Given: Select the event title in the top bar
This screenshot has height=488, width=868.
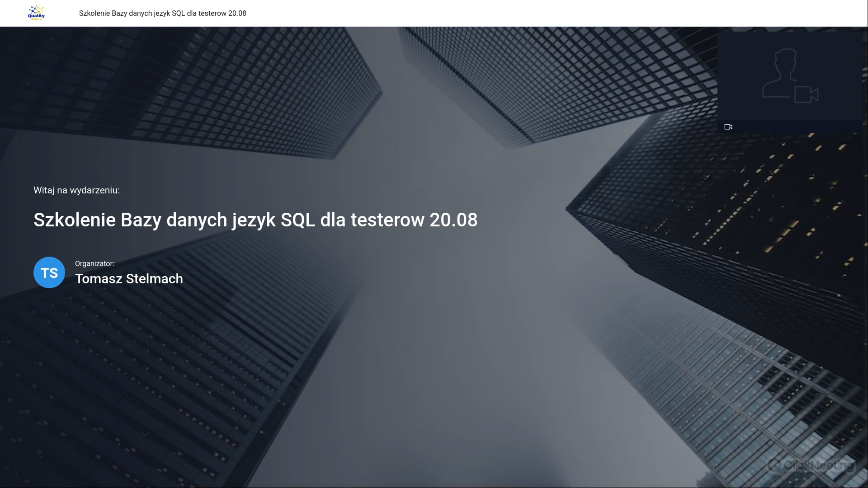Looking at the screenshot, I should point(163,14).
